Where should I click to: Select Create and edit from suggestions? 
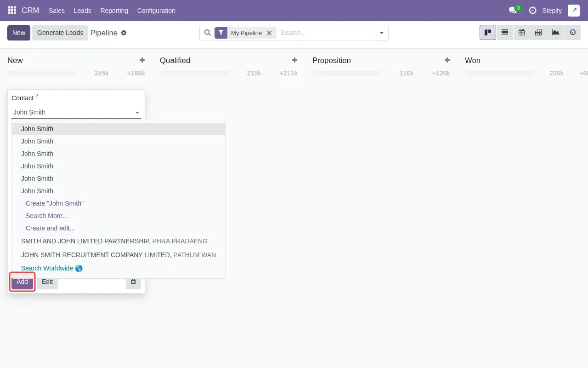click(50, 228)
